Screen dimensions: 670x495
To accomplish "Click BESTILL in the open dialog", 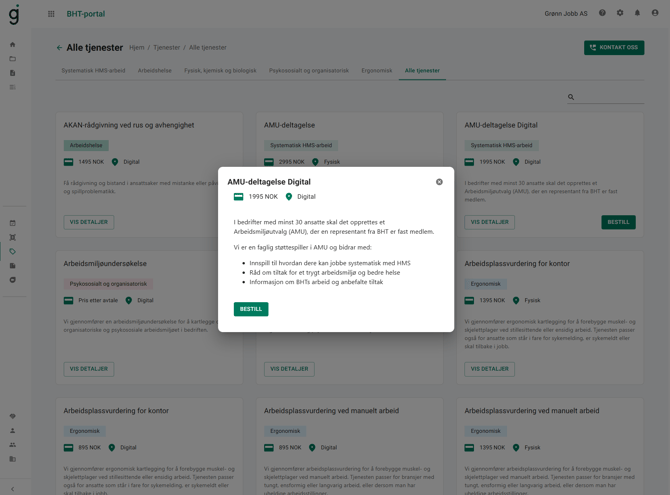I will [251, 309].
